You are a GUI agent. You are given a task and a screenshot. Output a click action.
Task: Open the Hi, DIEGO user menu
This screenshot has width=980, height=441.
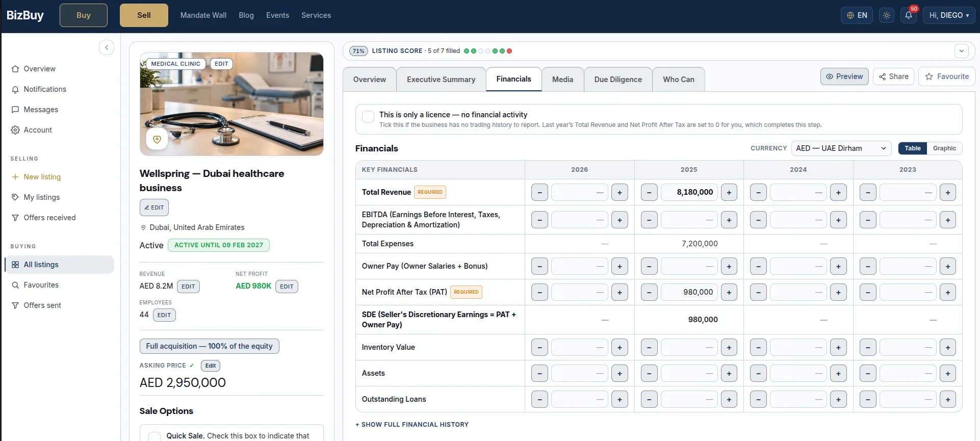coord(949,15)
